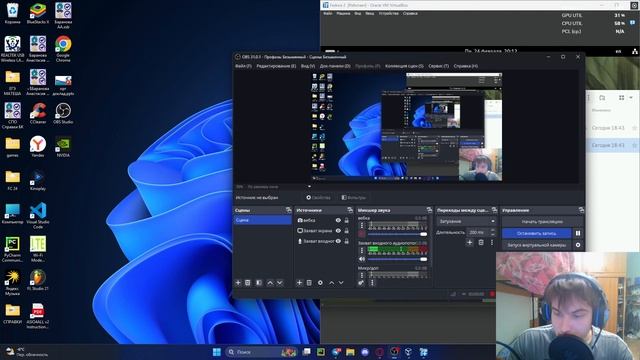
Task: Click the Начать трансляцию button
Action: pos(542,222)
